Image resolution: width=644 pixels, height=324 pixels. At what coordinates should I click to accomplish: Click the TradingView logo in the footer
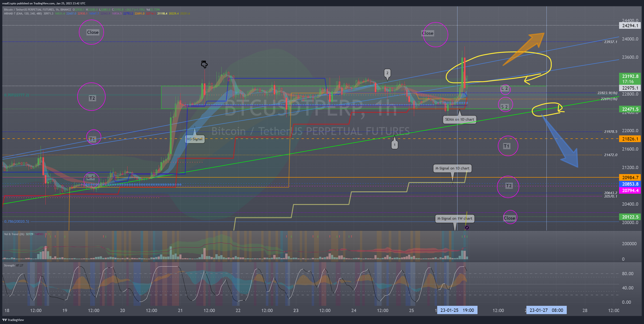click(x=13, y=320)
